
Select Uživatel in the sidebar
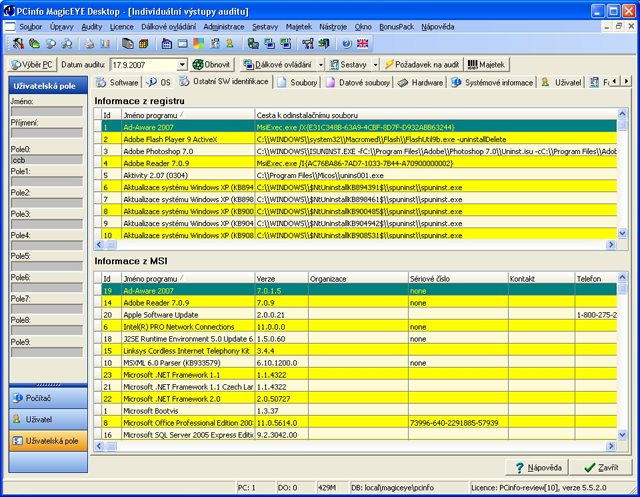click(x=48, y=419)
